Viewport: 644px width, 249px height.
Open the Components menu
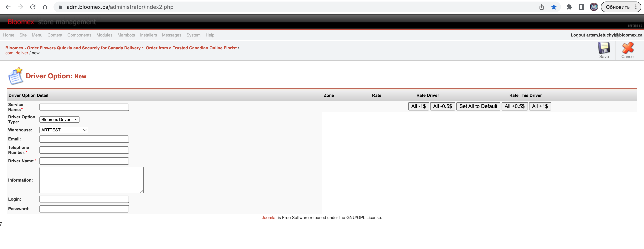tap(79, 35)
